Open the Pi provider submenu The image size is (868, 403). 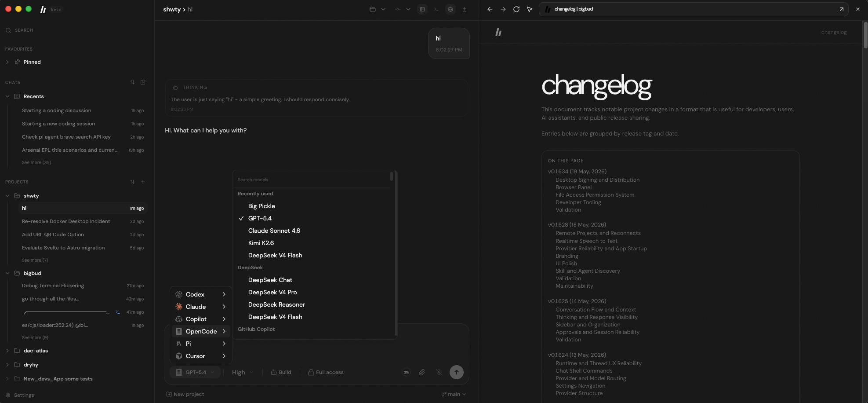coord(201,344)
